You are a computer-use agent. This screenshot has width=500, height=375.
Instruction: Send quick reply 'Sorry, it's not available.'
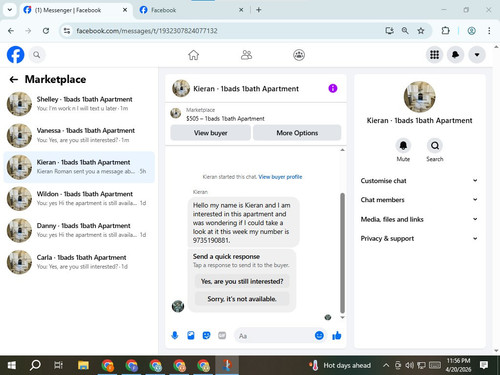click(242, 299)
